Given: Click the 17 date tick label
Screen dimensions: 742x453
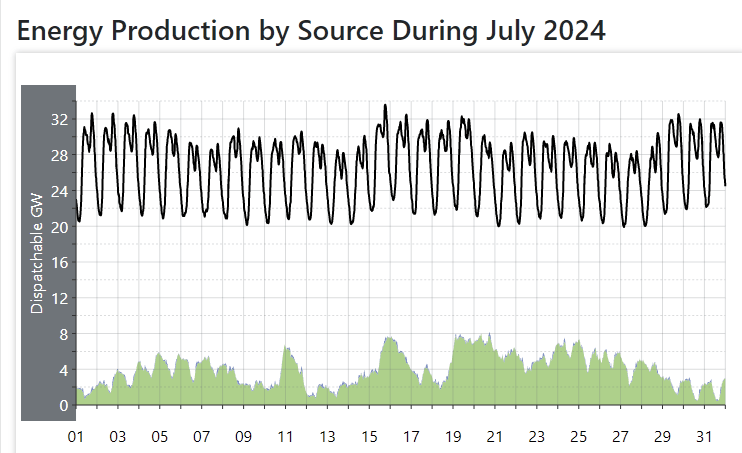Looking at the screenshot, I should (411, 437).
